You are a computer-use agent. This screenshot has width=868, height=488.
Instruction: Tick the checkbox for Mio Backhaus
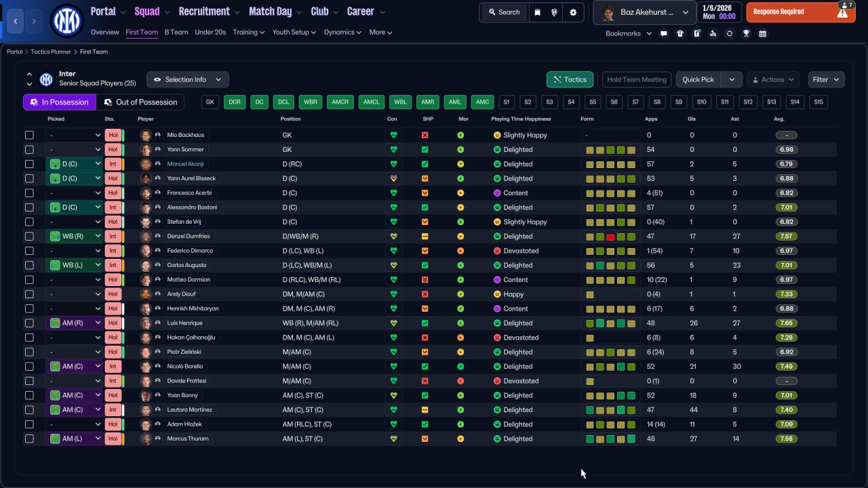pos(29,135)
